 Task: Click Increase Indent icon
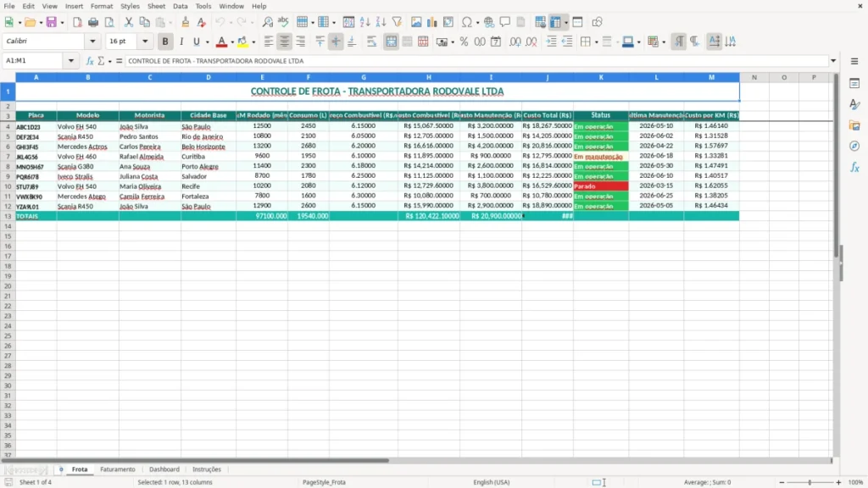(x=551, y=42)
